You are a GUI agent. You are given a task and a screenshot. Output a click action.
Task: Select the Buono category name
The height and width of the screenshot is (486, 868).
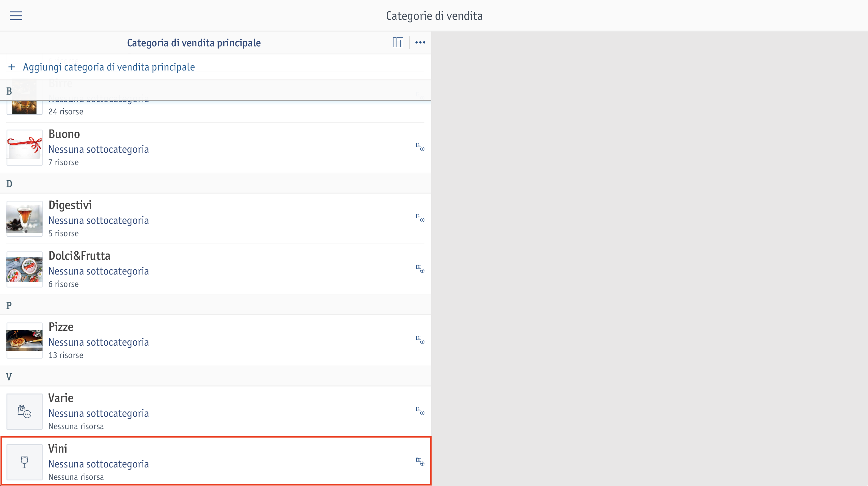pos(64,134)
